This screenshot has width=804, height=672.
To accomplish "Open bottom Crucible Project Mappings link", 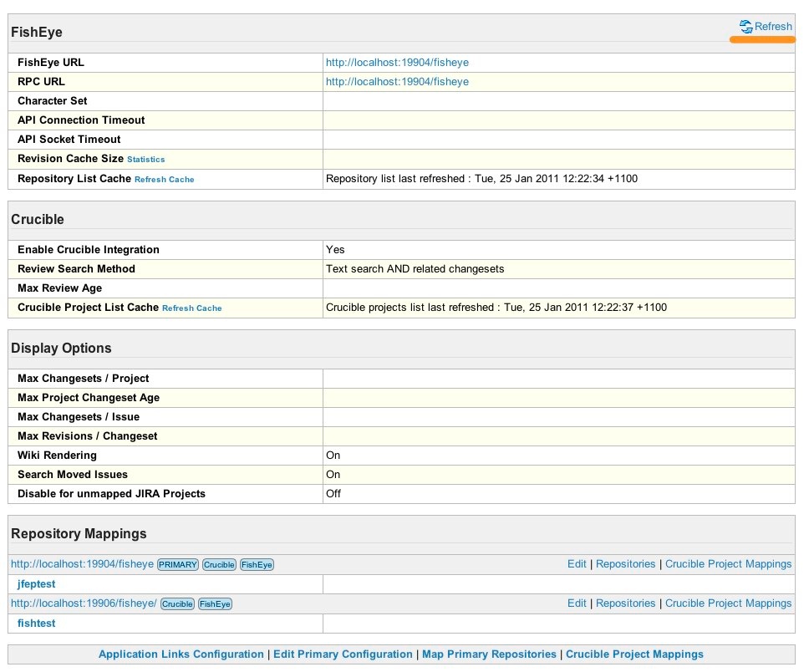I will click(x=634, y=654).
